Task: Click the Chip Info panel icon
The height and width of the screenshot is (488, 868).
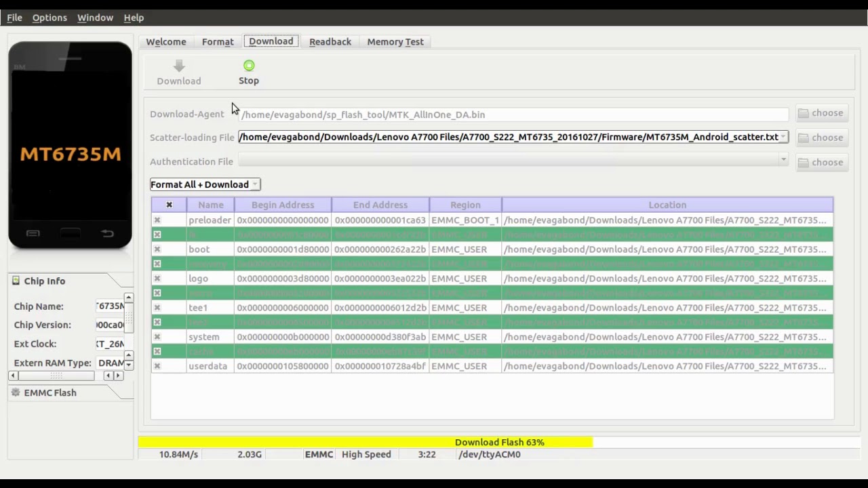Action: 16,281
